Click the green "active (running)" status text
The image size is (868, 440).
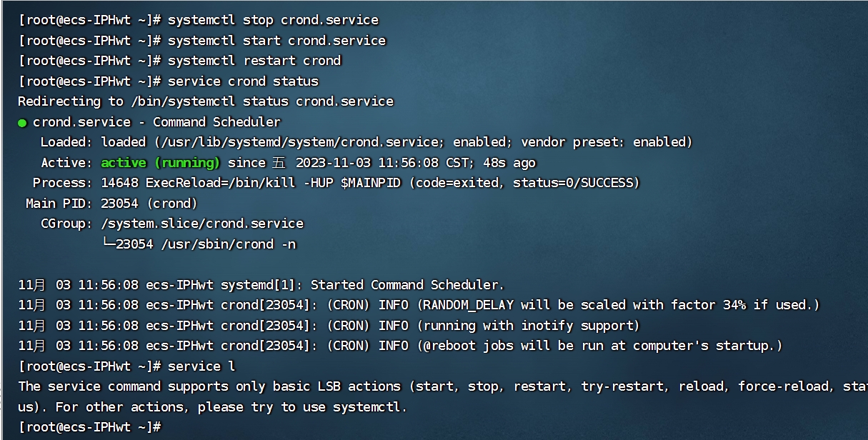pyautogui.click(x=160, y=163)
